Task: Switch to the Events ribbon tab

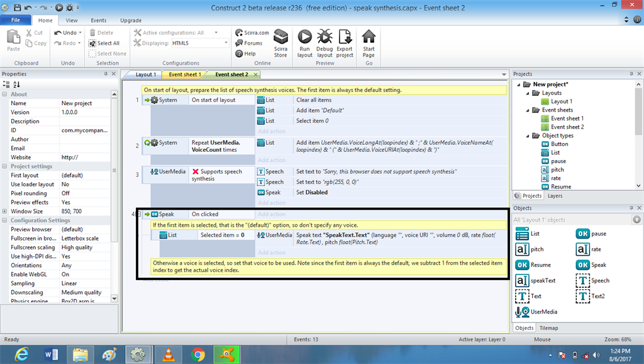Action: (x=99, y=20)
